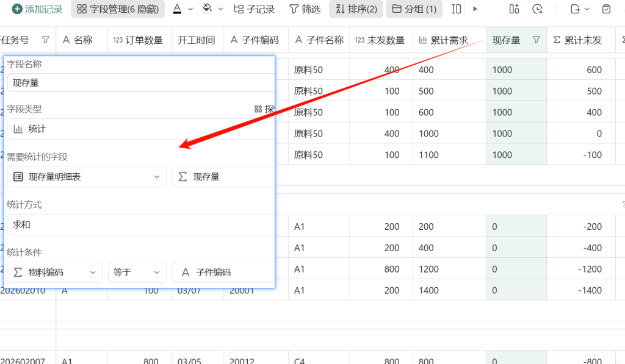
Task: Choose the Σ 现存量 statistics field
Action: (x=223, y=177)
